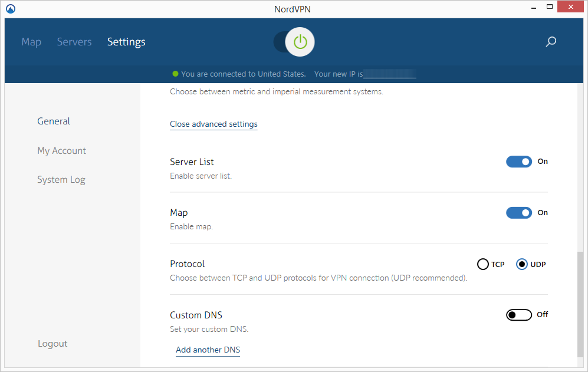Click the 'Server List' setting heading

[192, 162]
